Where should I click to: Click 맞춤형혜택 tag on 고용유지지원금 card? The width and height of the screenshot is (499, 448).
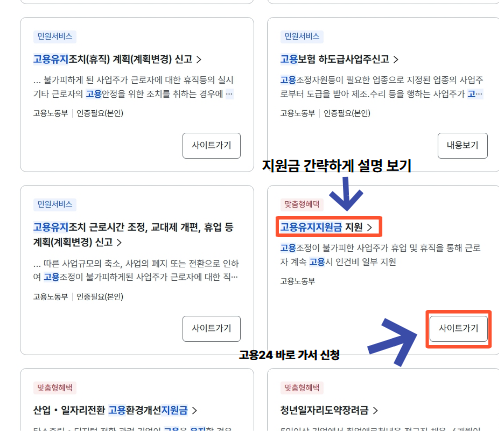pos(302,204)
